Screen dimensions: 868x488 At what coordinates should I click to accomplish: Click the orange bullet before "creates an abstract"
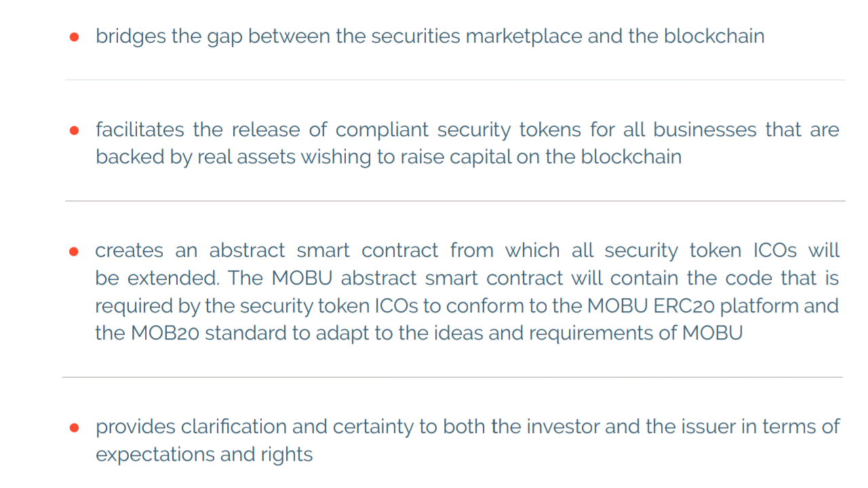pyautogui.click(x=75, y=251)
